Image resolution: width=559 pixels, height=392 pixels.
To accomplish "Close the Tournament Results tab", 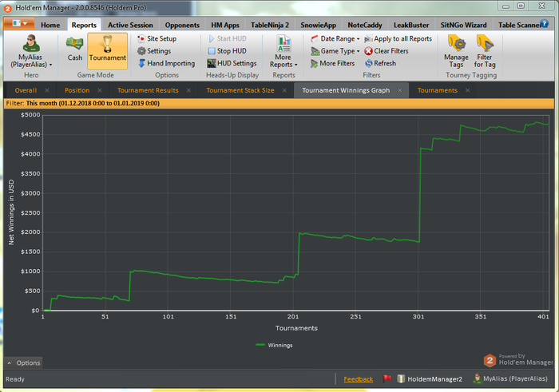I will pos(188,90).
